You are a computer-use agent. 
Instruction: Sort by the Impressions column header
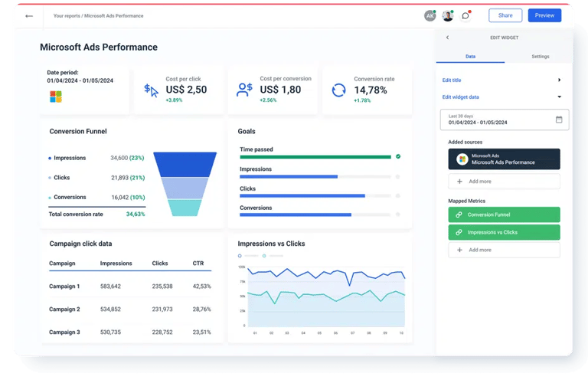116,264
